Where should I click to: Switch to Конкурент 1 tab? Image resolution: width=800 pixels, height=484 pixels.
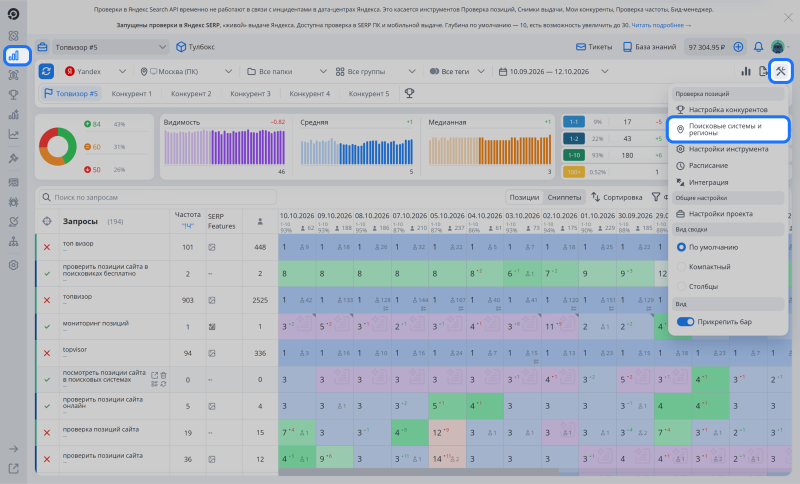click(x=132, y=94)
